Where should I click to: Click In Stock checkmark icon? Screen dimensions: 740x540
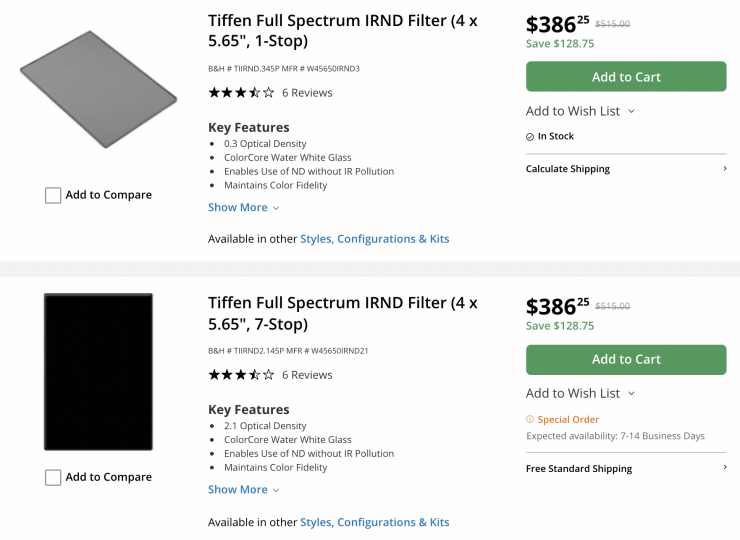click(x=530, y=137)
